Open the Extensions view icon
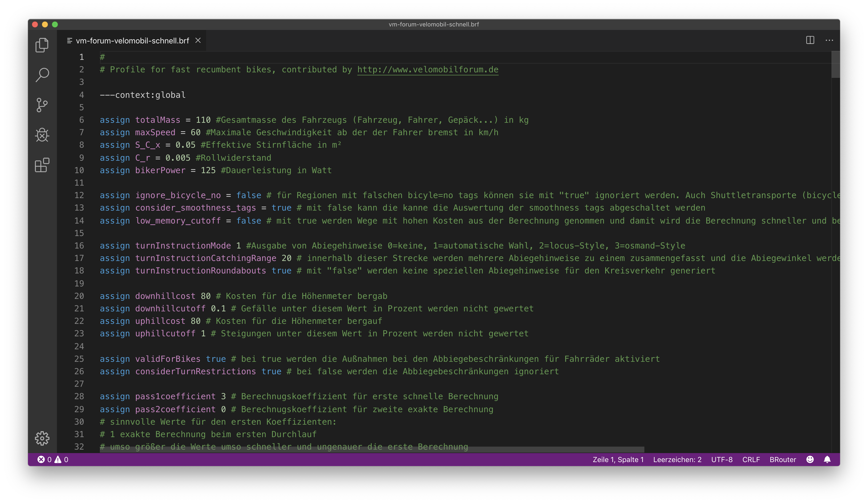 click(42, 165)
